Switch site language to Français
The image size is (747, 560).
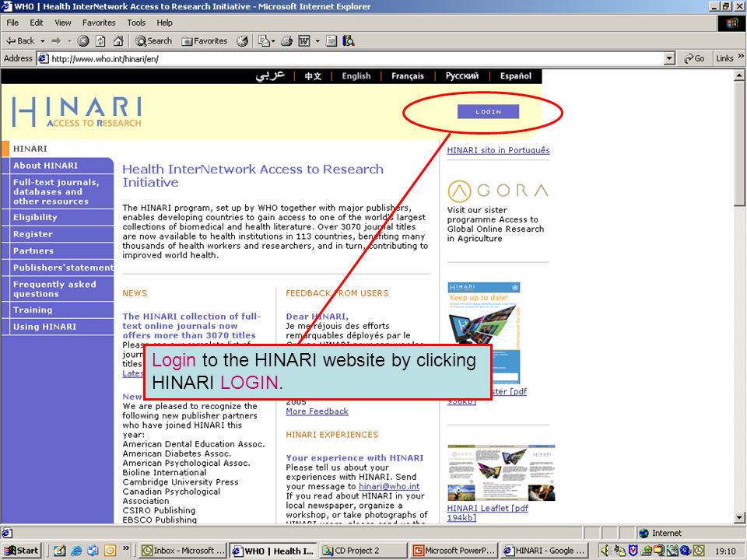coord(407,75)
